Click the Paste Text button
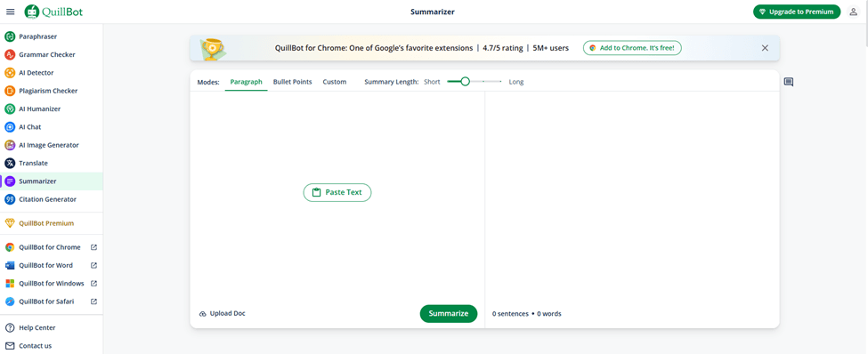The height and width of the screenshot is (354, 868). (337, 192)
